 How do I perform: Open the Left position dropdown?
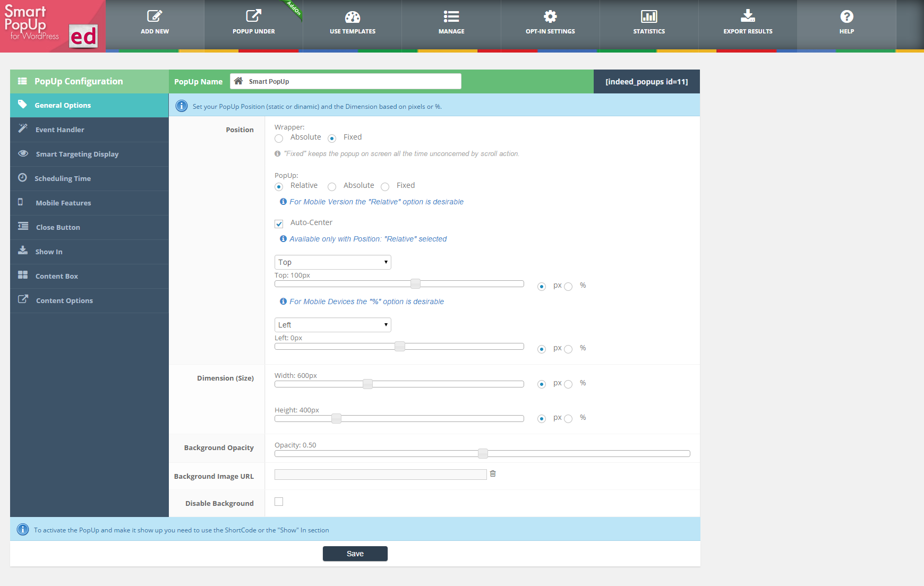tap(333, 325)
